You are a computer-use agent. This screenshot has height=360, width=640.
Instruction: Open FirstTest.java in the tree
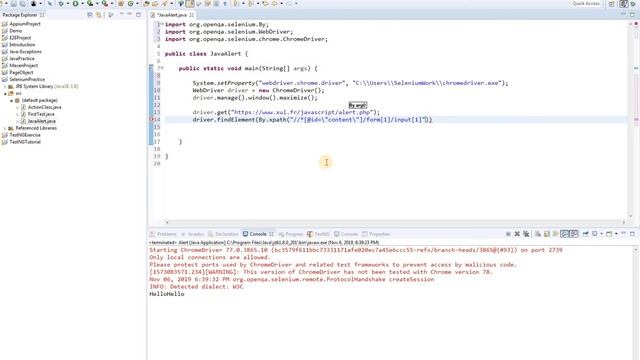41,114
